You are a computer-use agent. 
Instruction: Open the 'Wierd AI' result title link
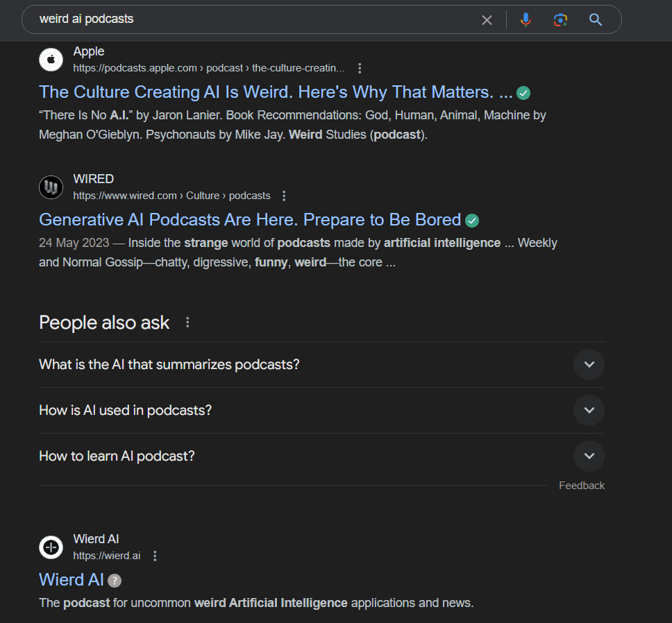point(71,580)
